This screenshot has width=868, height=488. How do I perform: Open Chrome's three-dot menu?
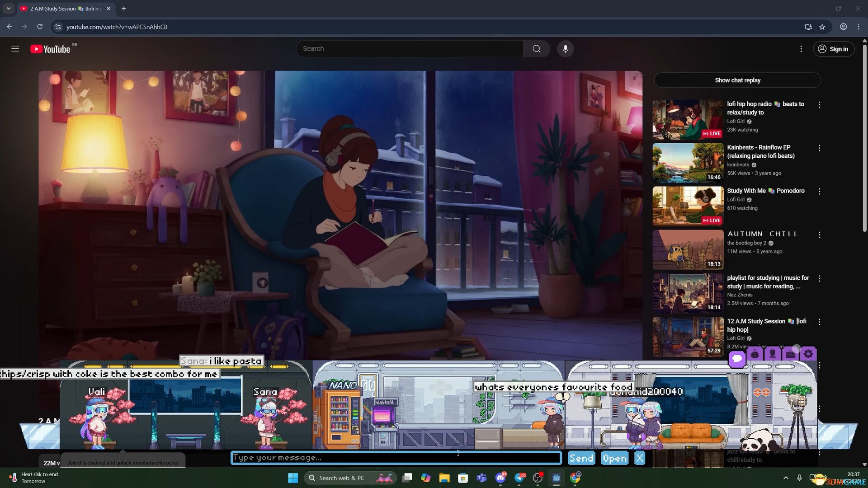[x=859, y=27]
